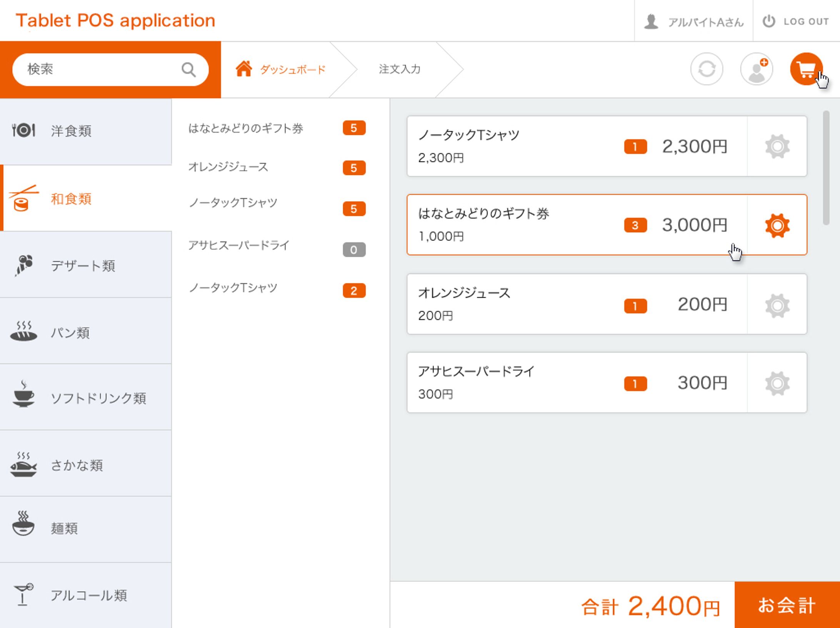Click the 合計 2,400円 total
Viewport: 840px width, 628px height.
tap(650, 606)
